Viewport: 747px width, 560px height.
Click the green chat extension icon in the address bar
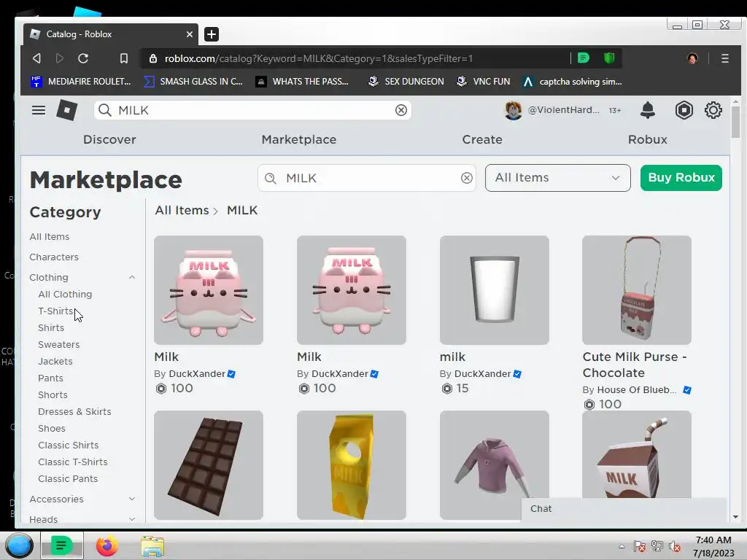click(584, 58)
